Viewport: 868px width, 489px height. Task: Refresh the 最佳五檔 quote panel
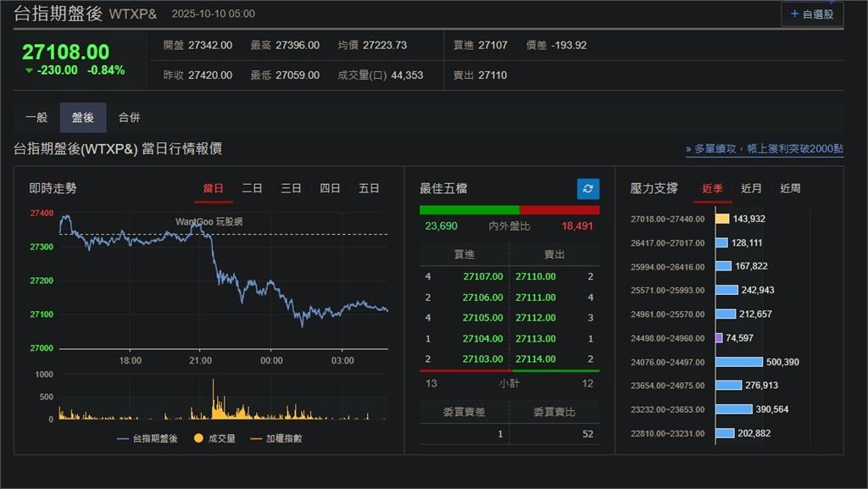coord(587,189)
